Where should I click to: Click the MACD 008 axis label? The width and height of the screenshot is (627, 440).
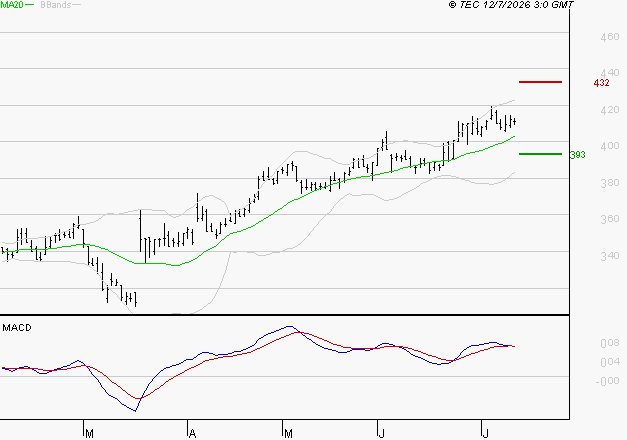tap(610, 343)
